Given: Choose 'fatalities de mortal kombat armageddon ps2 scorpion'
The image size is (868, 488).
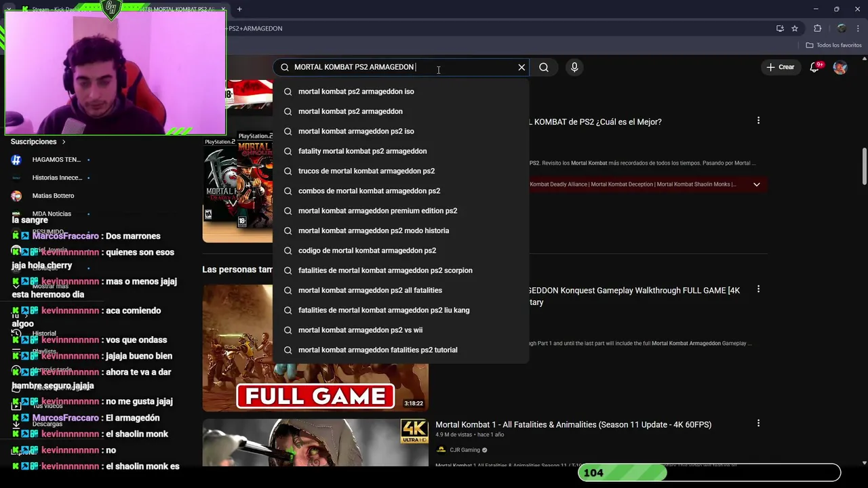Looking at the screenshot, I should (401, 270).
